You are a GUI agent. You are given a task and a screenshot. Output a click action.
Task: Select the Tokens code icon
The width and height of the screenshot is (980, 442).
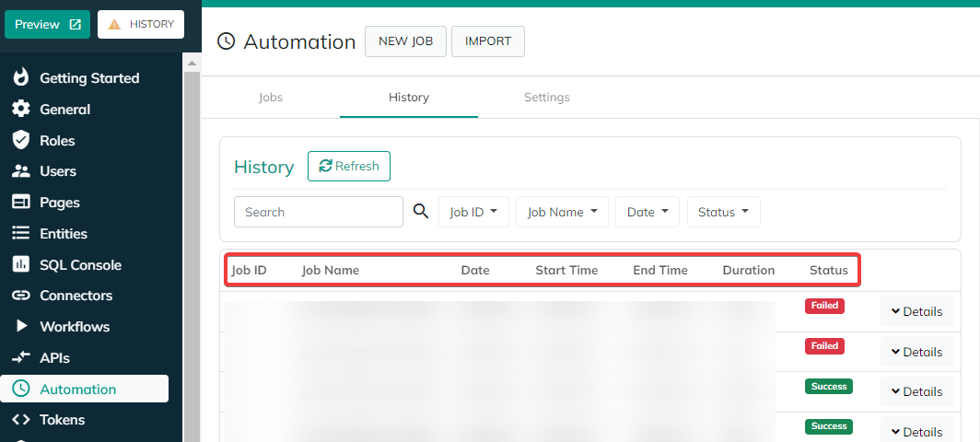click(20, 420)
